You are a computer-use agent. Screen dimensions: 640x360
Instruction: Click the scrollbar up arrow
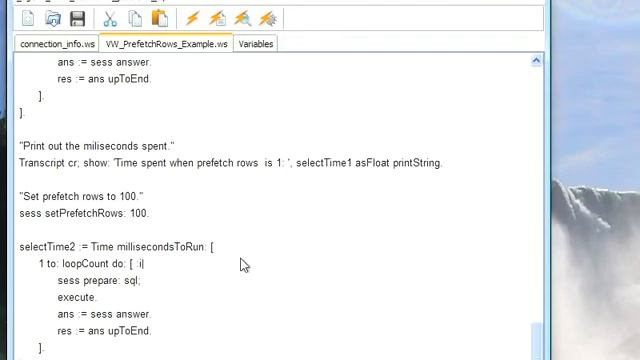[536, 61]
